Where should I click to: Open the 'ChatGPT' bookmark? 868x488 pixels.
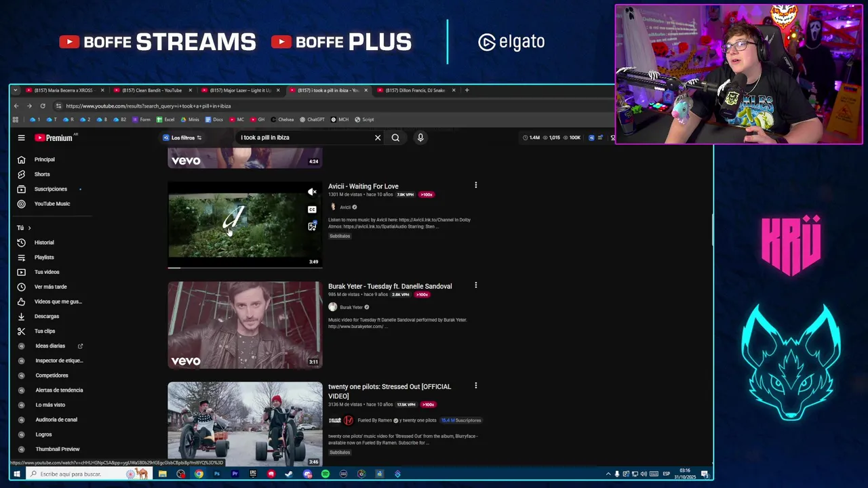pos(312,119)
